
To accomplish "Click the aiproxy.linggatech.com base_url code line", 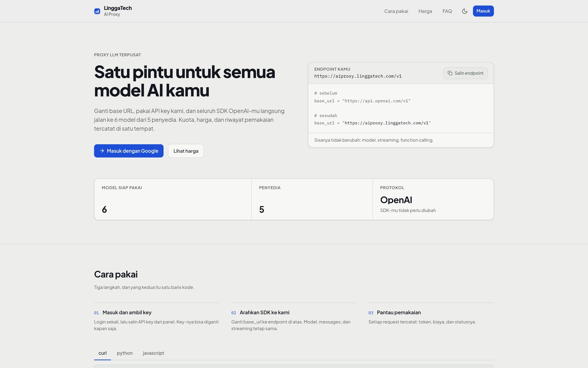I will pos(372,123).
